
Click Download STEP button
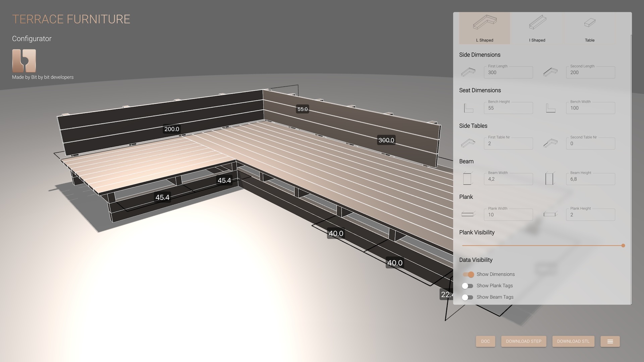pyautogui.click(x=524, y=341)
